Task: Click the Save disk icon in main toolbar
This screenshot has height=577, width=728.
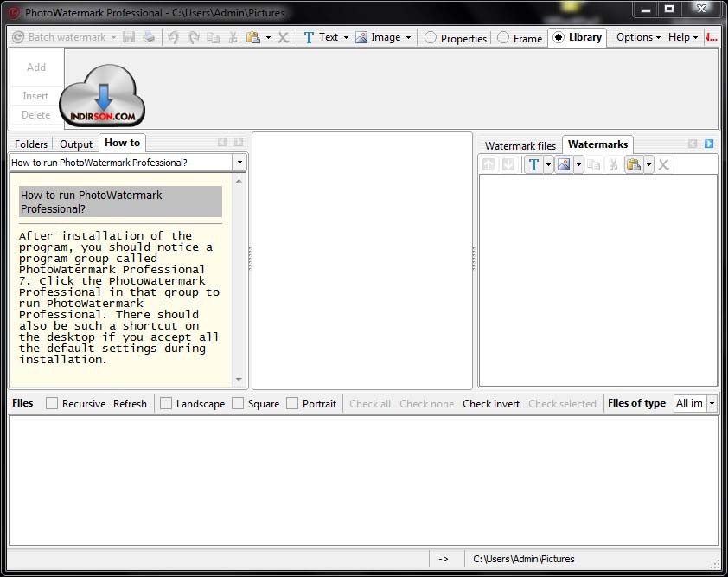Action: [129, 37]
